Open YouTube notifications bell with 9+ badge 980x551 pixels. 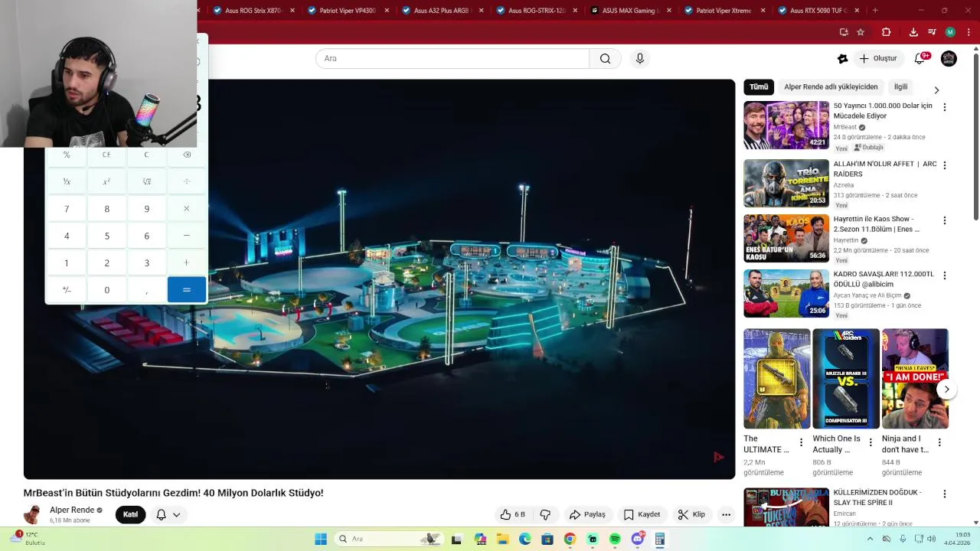click(x=921, y=58)
